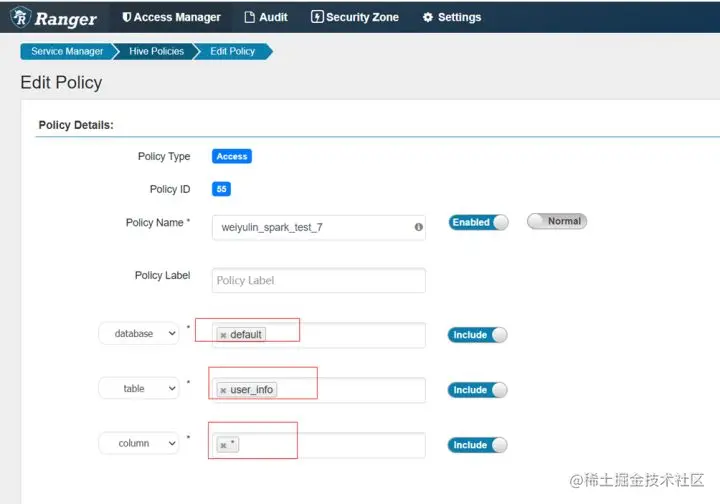Screen dimensions: 720x504
Task: Open the Settings menu
Action: [452, 17]
